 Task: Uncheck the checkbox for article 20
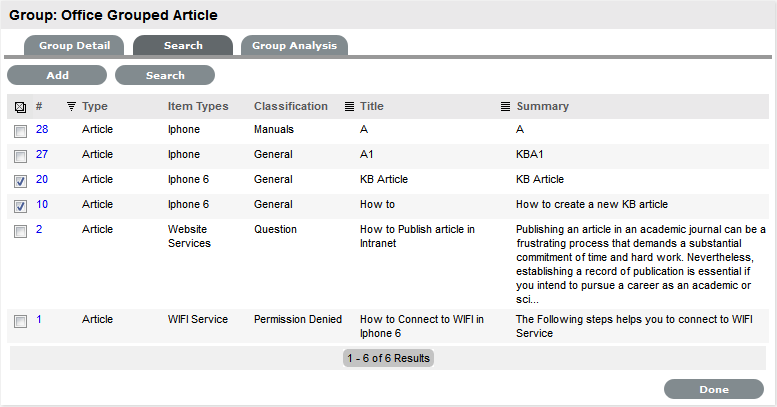click(x=20, y=181)
